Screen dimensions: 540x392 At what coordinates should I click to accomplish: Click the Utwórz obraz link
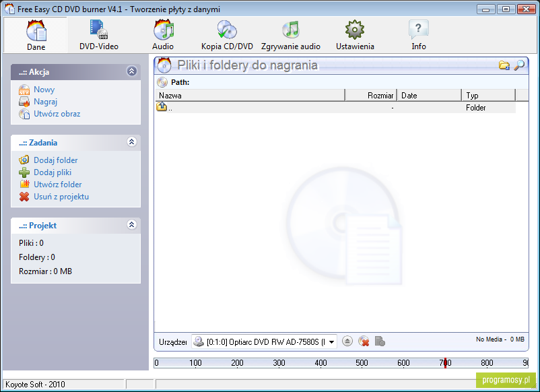[x=57, y=114]
